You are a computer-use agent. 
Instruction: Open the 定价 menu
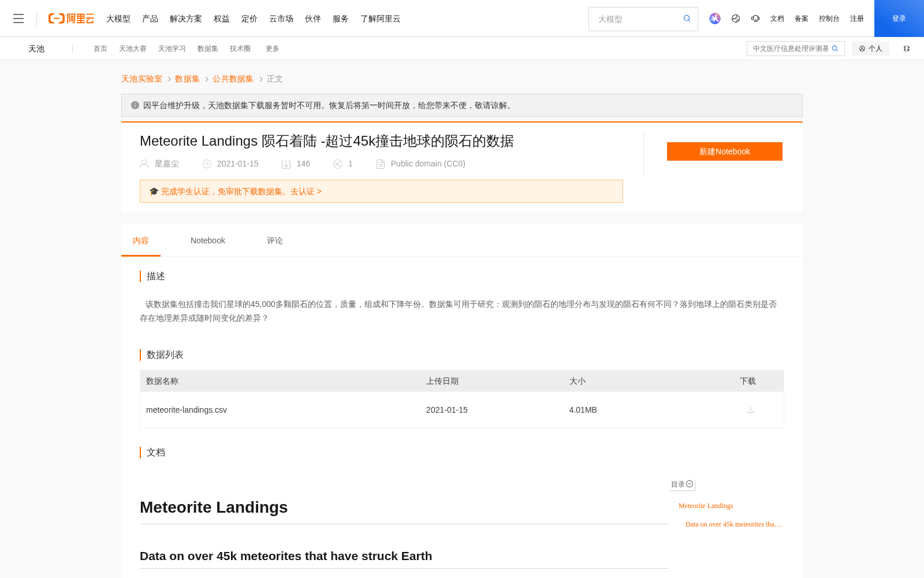[x=249, y=18]
